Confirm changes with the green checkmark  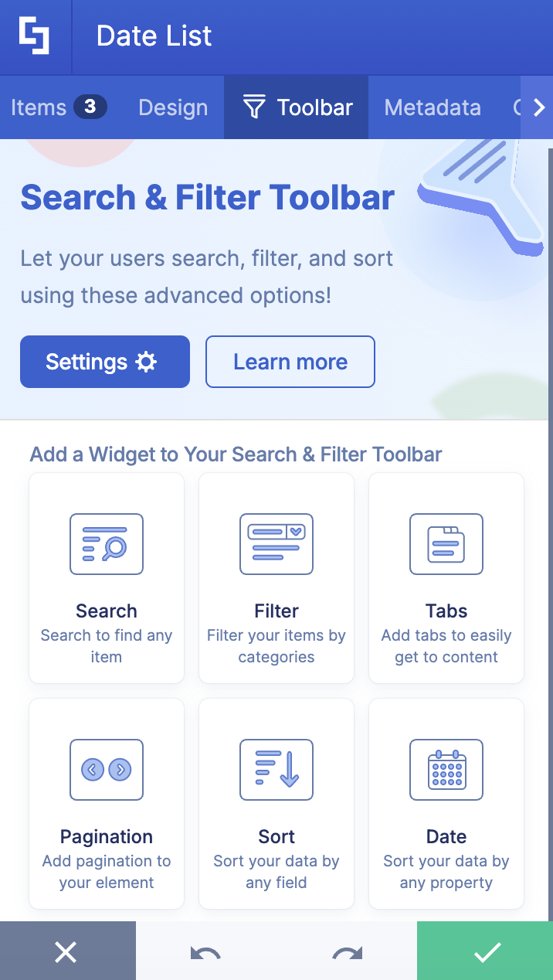[x=485, y=951]
